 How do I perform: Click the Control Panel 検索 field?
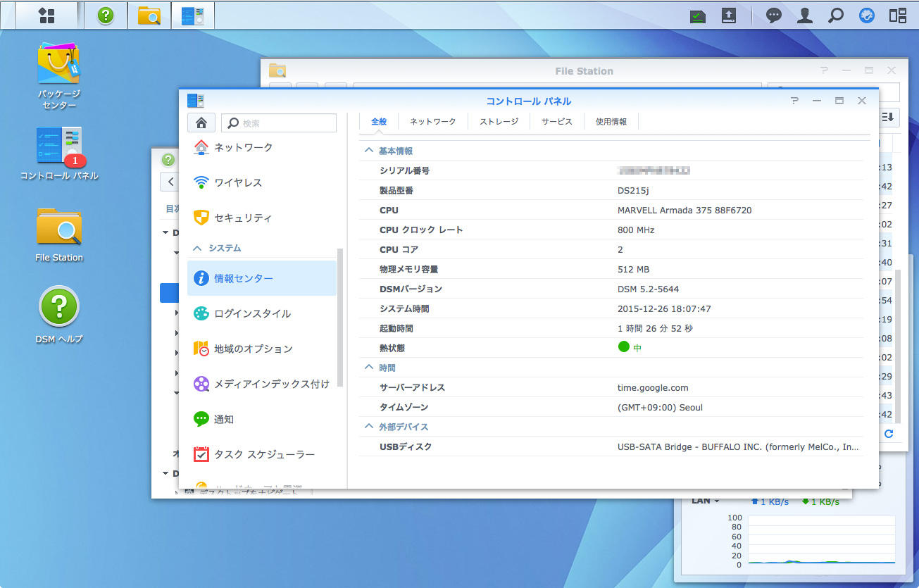tap(279, 123)
